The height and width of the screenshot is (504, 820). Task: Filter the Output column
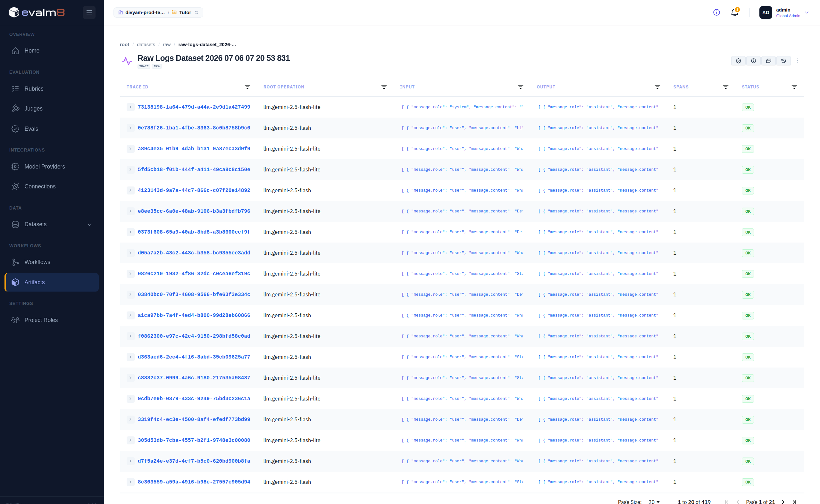657,87
